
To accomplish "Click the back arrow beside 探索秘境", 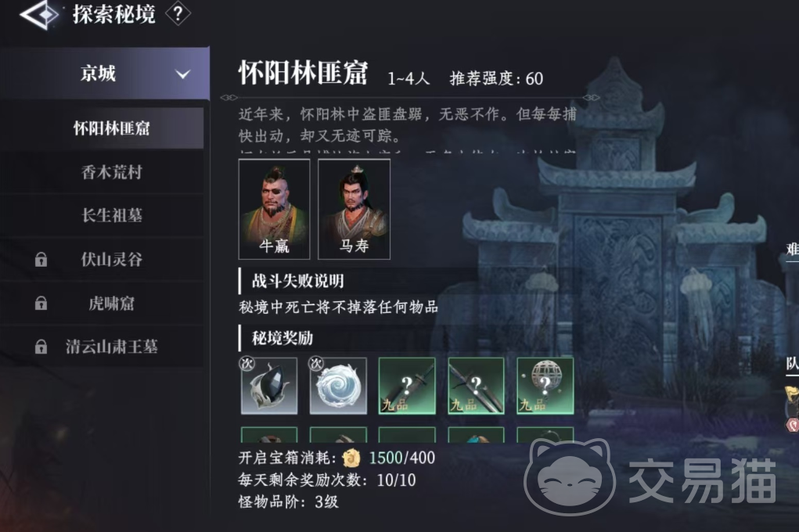I will tap(40, 14).
